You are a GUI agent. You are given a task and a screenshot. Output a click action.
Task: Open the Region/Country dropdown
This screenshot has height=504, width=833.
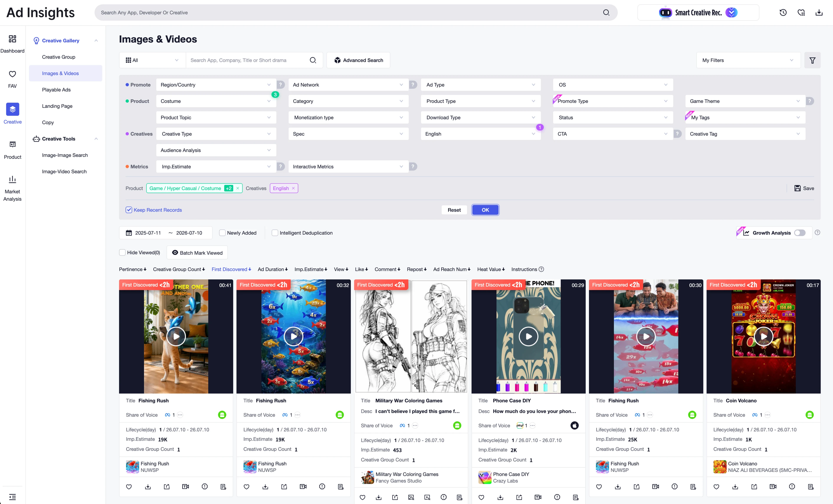tap(216, 85)
